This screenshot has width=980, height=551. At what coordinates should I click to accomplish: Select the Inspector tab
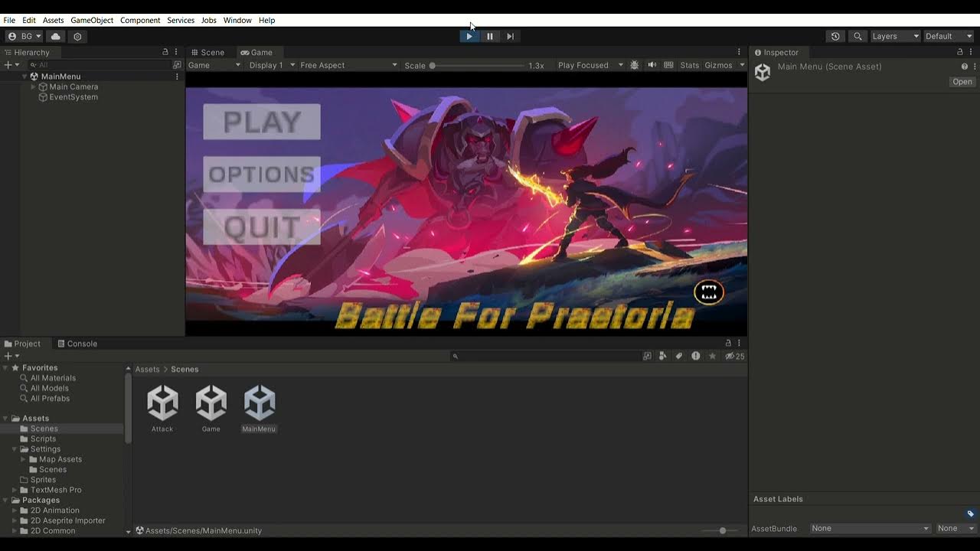pos(776,52)
